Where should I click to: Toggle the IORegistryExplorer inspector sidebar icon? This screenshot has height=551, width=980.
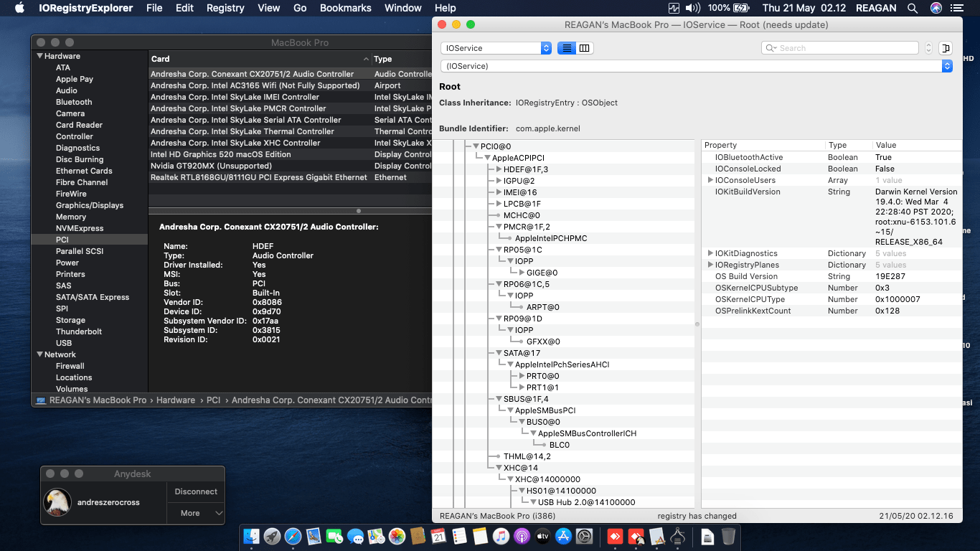pyautogui.click(x=946, y=48)
